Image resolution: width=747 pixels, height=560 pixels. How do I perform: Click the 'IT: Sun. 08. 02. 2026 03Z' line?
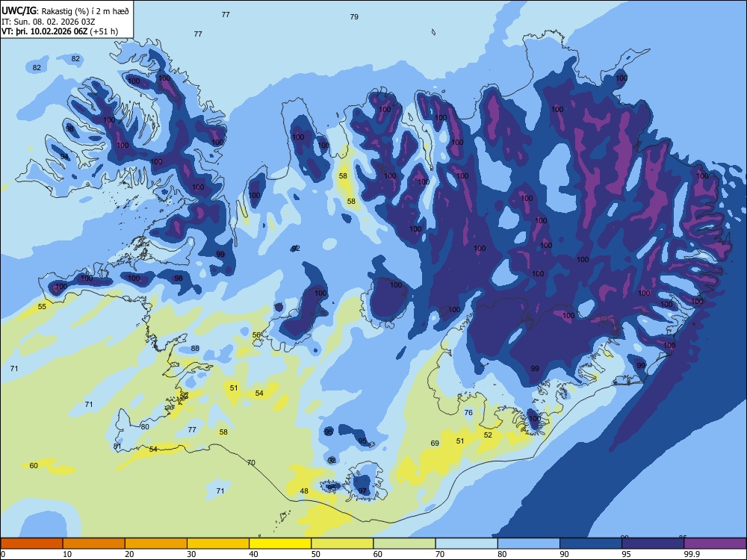pyautogui.click(x=48, y=22)
